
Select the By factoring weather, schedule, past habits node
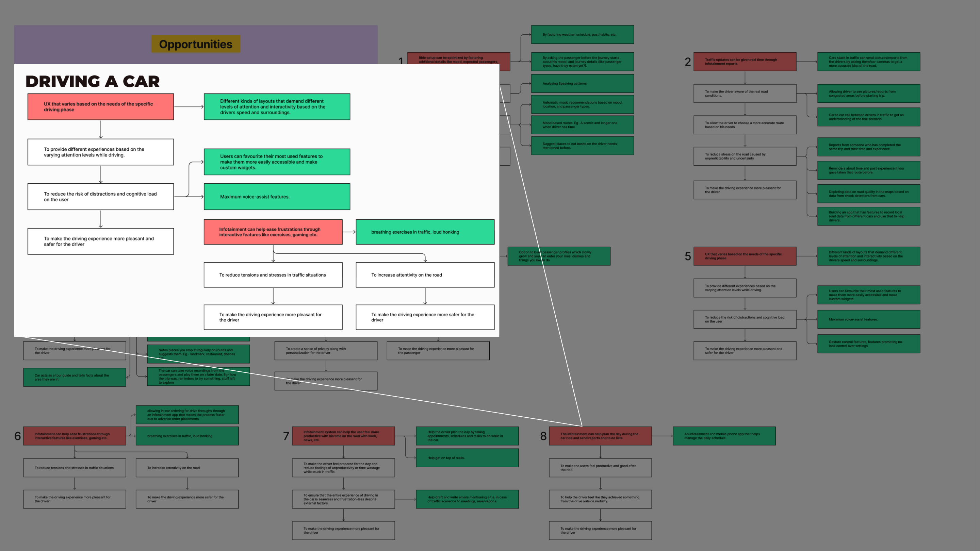point(583,34)
